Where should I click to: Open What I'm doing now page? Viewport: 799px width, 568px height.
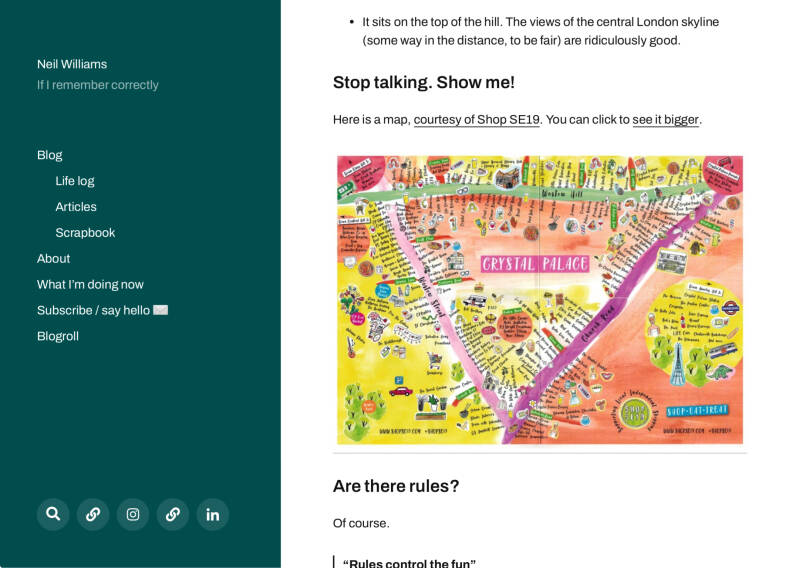[x=90, y=284]
